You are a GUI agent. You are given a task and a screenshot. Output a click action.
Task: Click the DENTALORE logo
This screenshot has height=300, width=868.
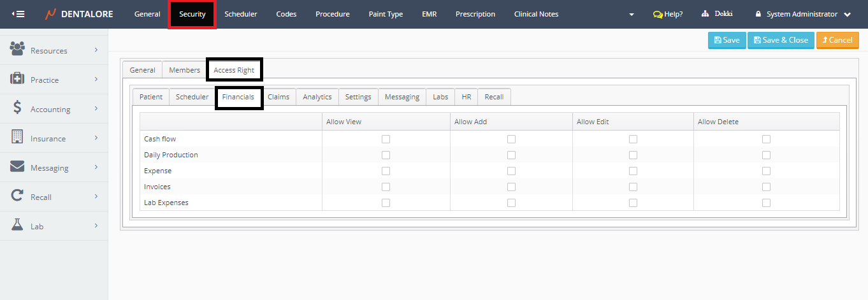click(x=79, y=14)
